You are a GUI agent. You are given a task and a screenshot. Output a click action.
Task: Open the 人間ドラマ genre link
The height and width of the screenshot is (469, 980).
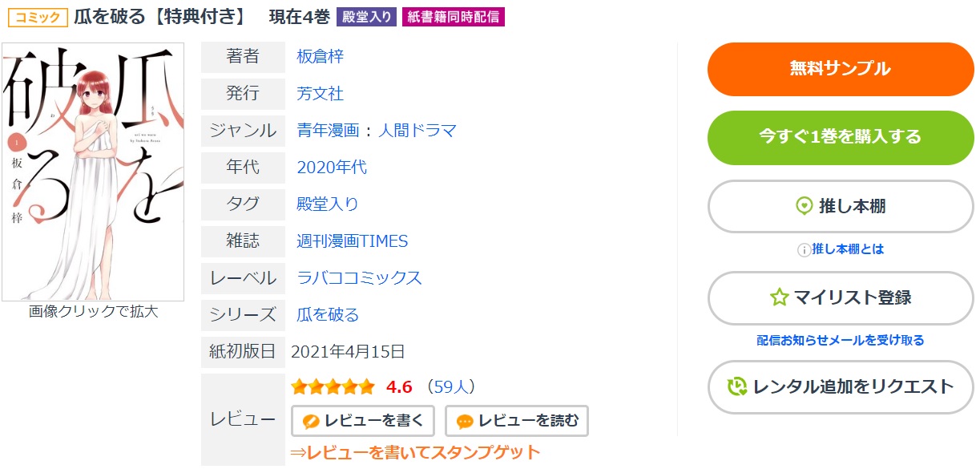click(417, 131)
